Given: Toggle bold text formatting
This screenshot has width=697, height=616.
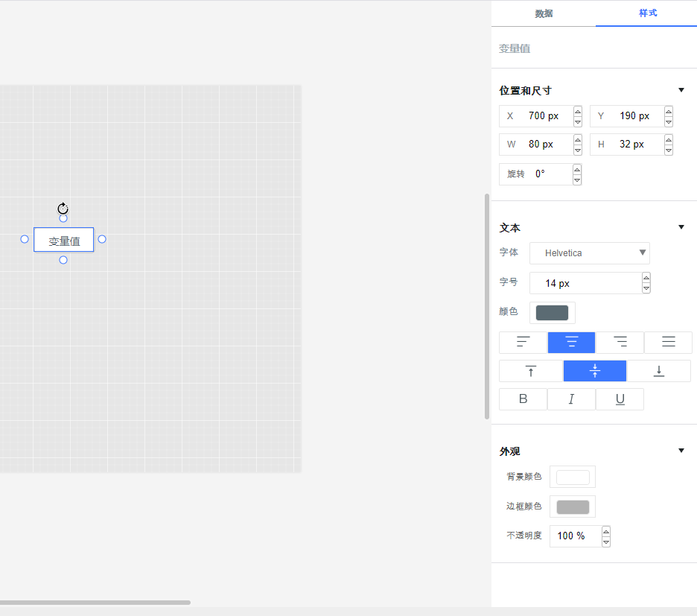Looking at the screenshot, I should coord(523,399).
